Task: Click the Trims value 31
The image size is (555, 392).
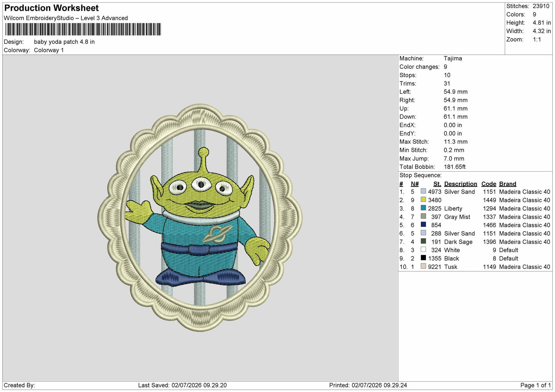Action: (x=447, y=84)
